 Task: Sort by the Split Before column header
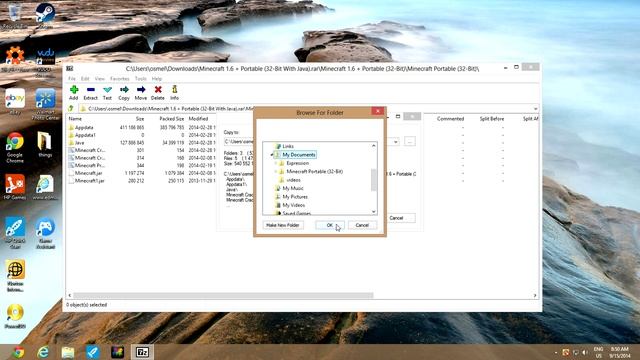tap(492, 119)
